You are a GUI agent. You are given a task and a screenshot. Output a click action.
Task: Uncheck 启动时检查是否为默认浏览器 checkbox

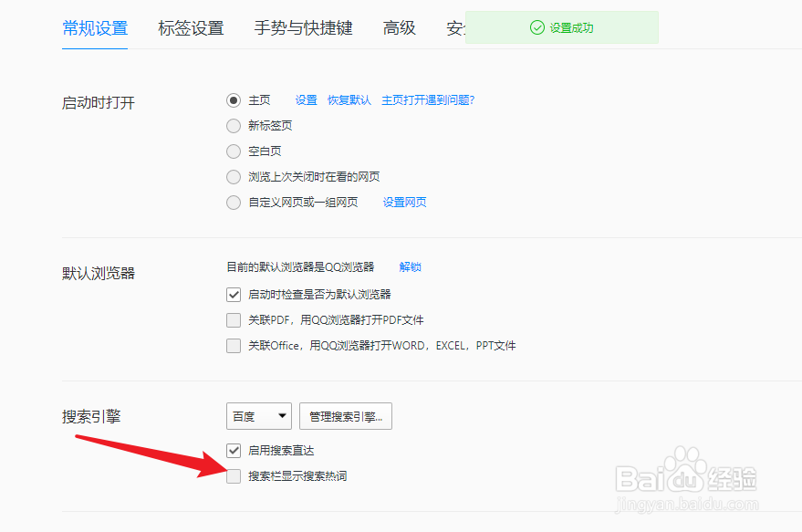tap(234, 295)
